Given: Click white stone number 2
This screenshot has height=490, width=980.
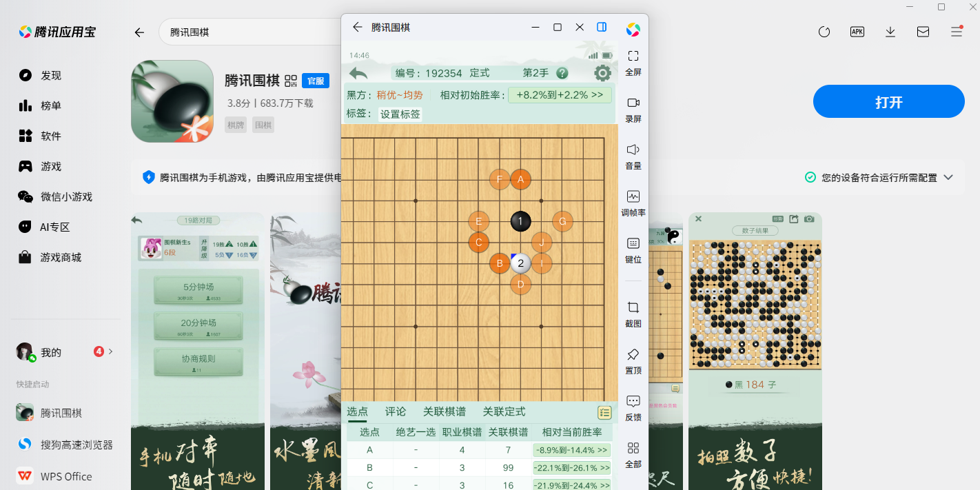Looking at the screenshot, I should tap(520, 263).
